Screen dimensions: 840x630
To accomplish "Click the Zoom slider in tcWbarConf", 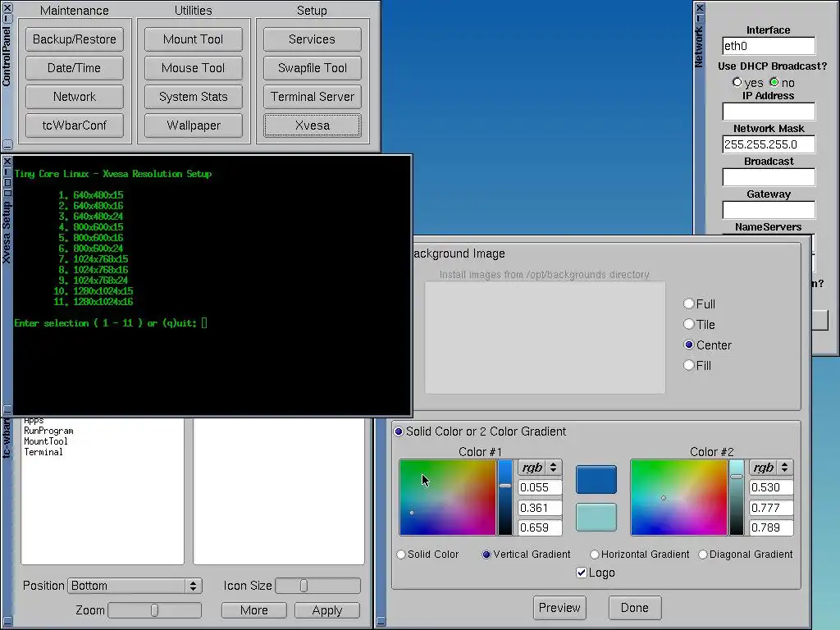I will pos(155,610).
